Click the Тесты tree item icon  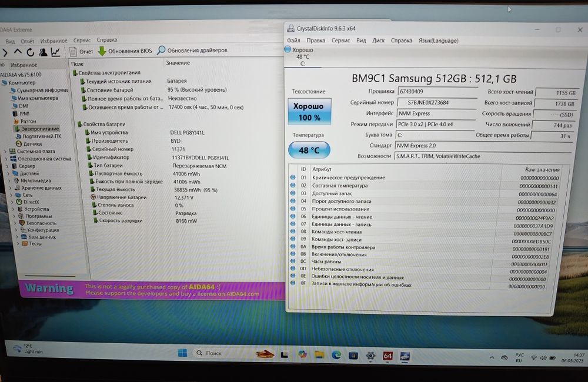[25, 243]
